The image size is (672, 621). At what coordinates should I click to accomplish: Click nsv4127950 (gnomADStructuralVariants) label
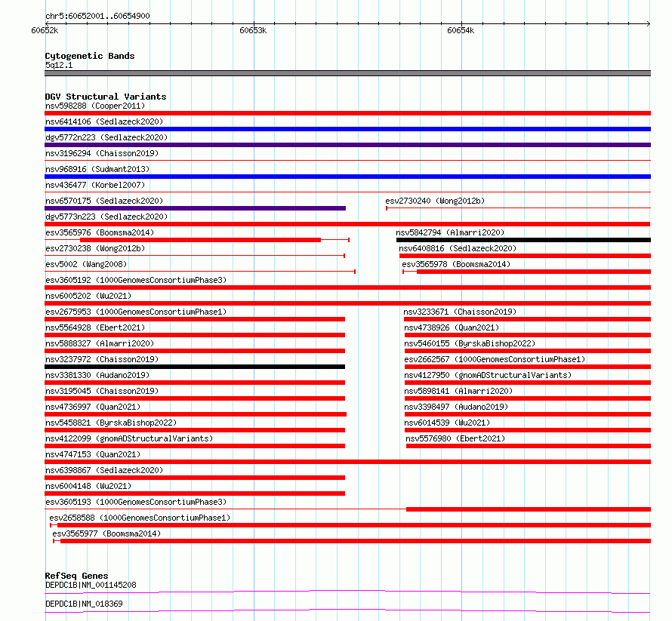(x=488, y=375)
